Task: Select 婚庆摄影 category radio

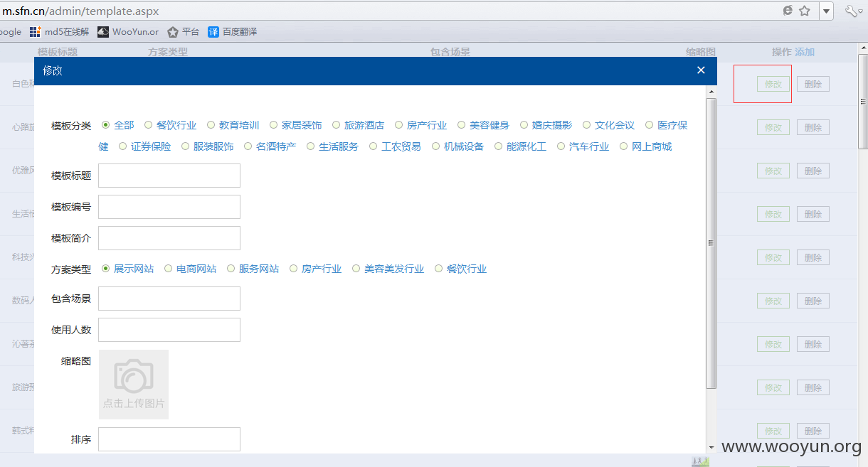Action: point(524,125)
